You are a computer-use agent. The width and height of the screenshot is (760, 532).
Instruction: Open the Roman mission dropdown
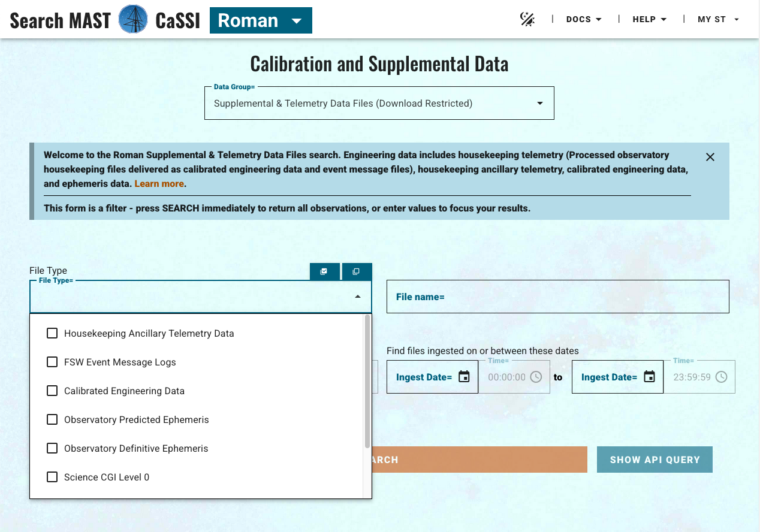point(261,20)
